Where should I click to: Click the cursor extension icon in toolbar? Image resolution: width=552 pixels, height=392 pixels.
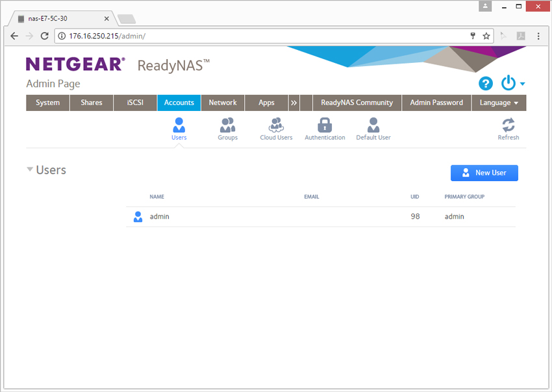pos(503,36)
